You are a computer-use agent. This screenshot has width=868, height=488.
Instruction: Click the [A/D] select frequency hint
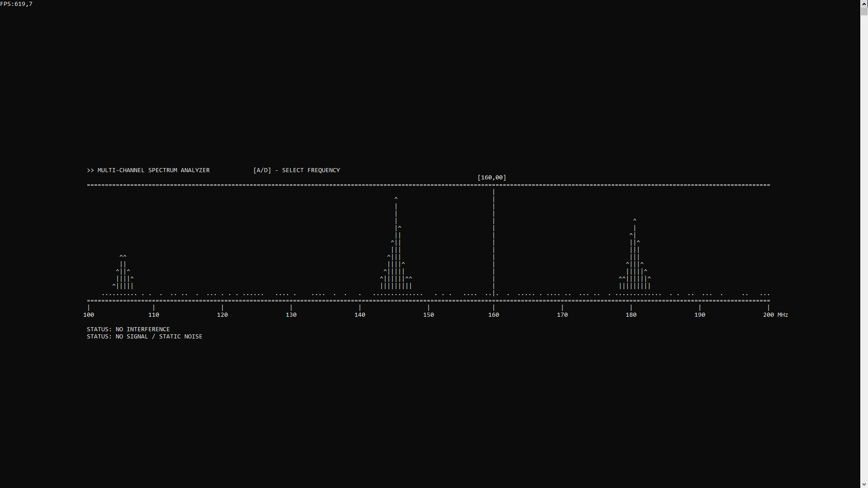point(297,170)
